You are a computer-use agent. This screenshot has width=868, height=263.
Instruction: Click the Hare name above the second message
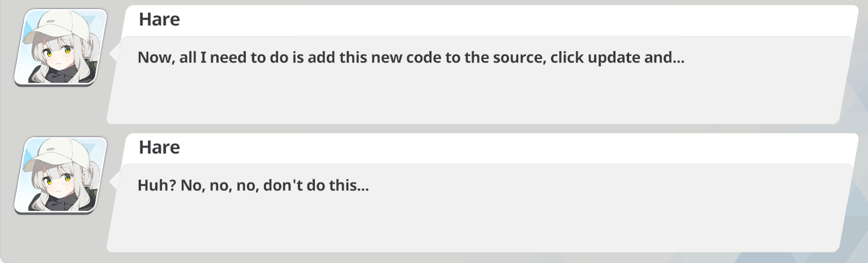[x=159, y=147]
